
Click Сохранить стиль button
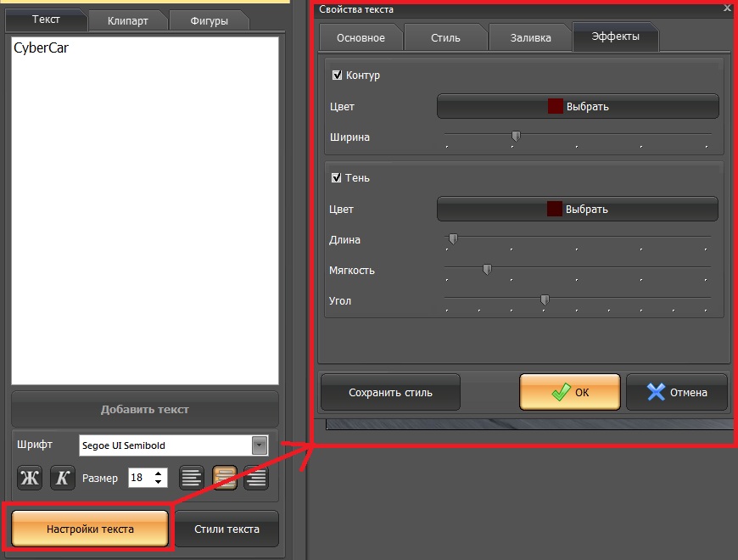pos(390,393)
